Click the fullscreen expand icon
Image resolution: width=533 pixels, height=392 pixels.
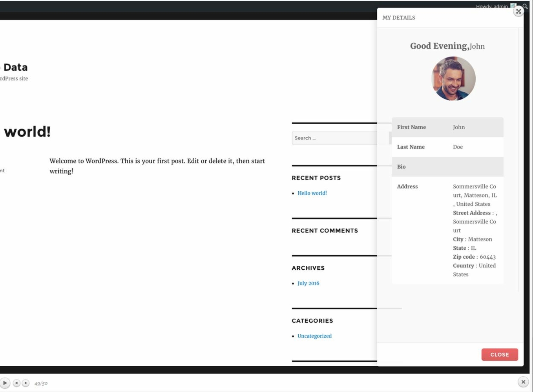[518, 11]
